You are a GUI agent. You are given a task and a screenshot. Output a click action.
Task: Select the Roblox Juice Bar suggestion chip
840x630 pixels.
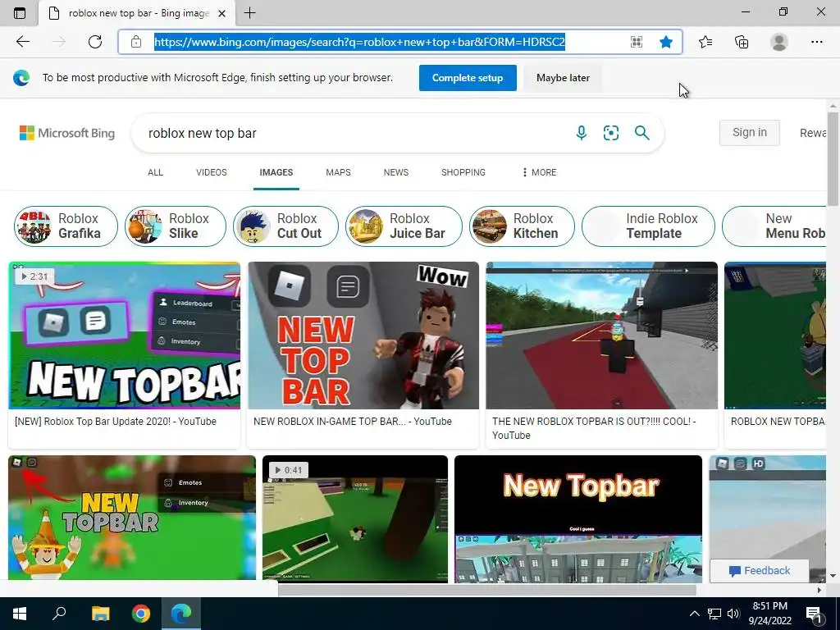404,226
